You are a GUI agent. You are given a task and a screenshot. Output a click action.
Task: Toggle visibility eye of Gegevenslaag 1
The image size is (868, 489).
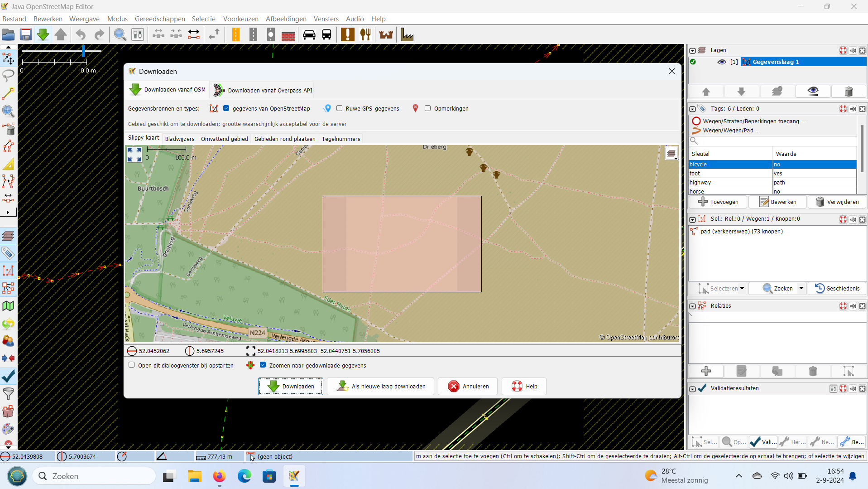[x=722, y=62]
